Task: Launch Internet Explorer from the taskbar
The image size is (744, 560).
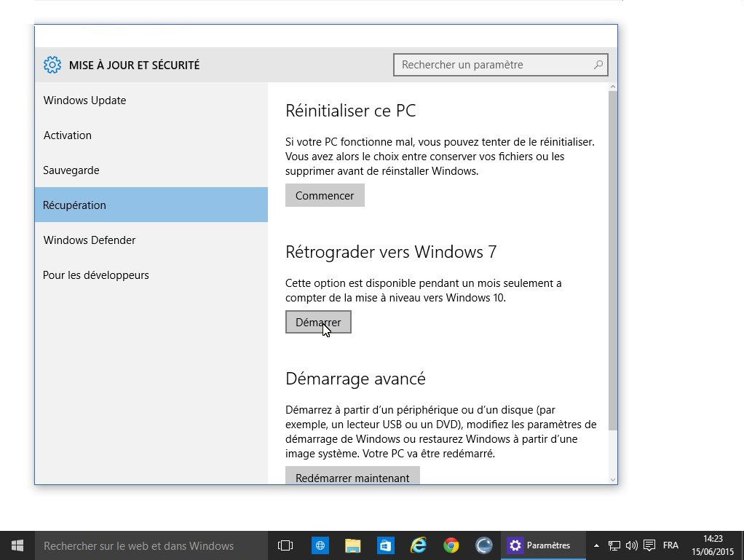Action: click(x=418, y=545)
